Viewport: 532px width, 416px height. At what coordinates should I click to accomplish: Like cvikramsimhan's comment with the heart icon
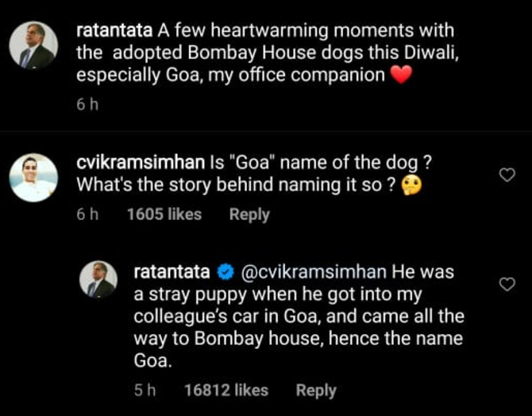507,175
